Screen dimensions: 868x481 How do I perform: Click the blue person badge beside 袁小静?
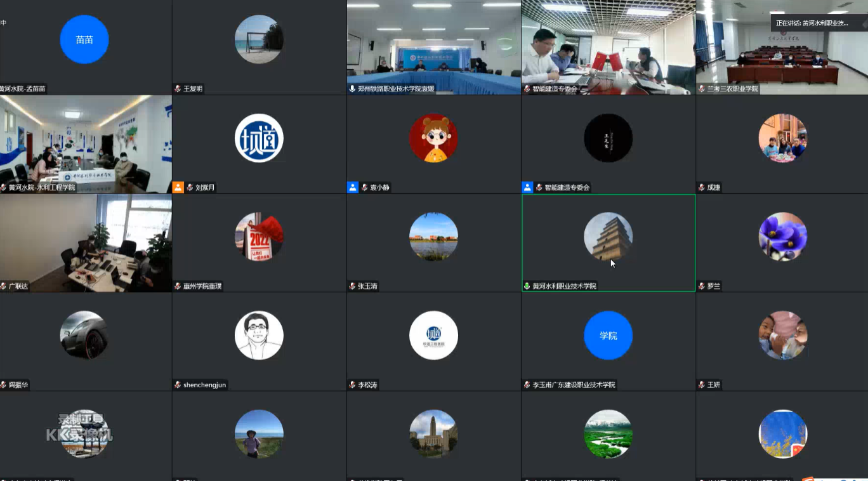(353, 187)
